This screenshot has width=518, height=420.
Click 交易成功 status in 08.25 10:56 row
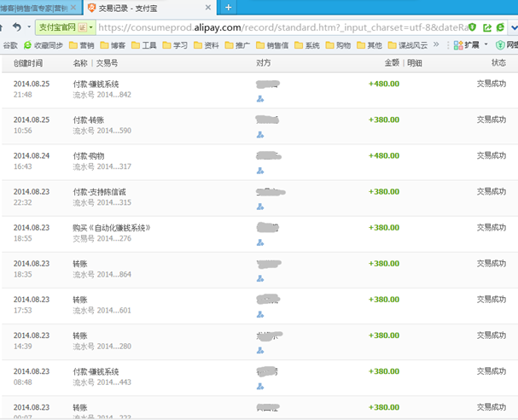tap(492, 120)
